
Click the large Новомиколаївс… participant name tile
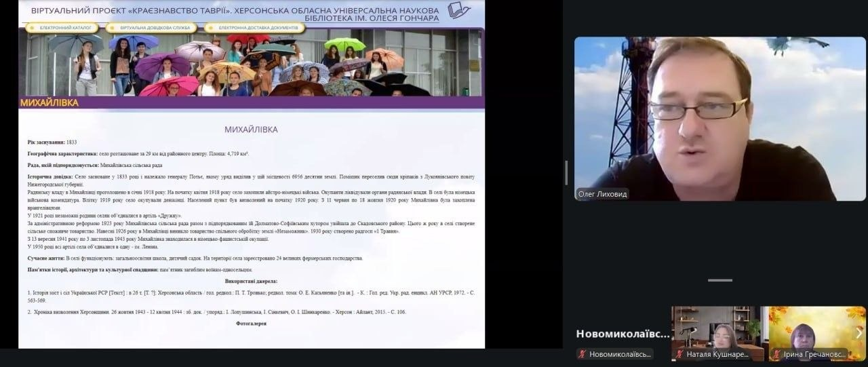tap(623, 334)
